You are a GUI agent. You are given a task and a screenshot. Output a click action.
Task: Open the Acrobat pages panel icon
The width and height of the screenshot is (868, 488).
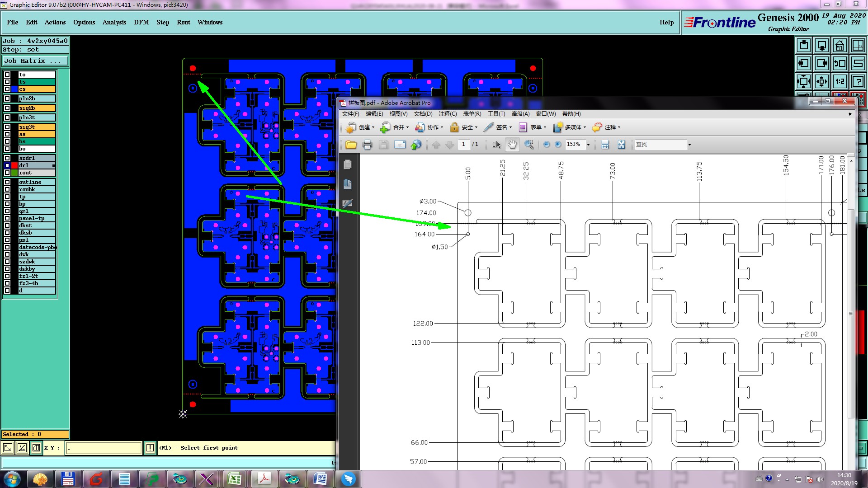pyautogui.click(x=347, y=164)
